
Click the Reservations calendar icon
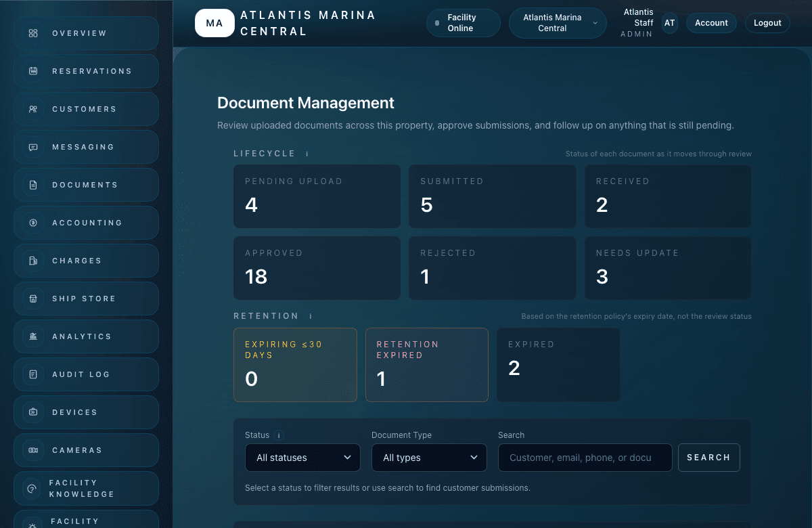(x=33, y=71)
